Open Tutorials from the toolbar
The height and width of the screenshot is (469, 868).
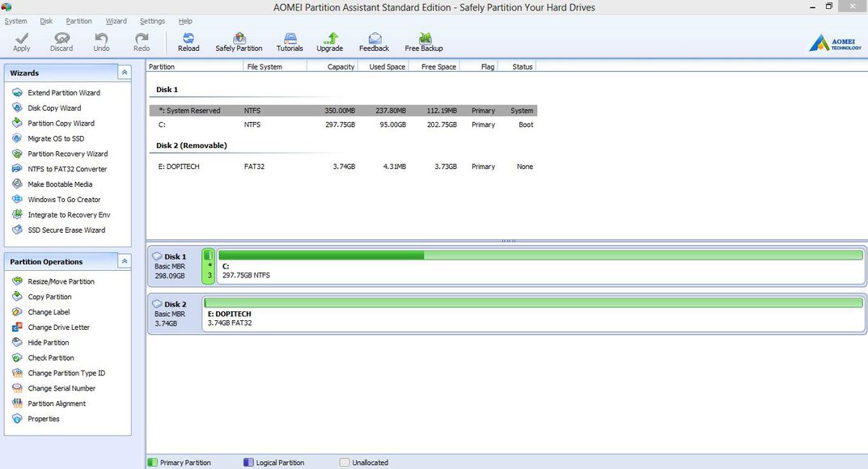click(290, 41)
